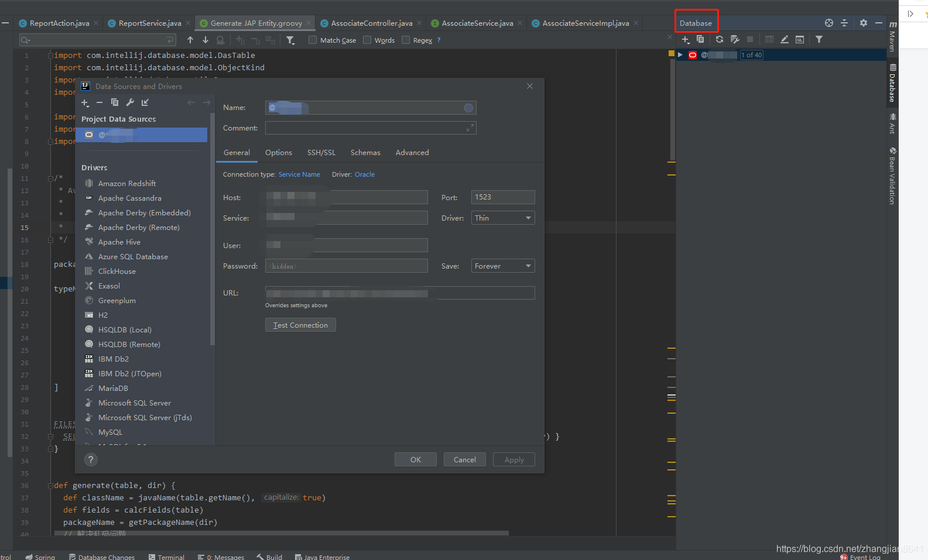928x560 pixels.
Task: Open query console QL icon
Action: (x=800, y=39)
